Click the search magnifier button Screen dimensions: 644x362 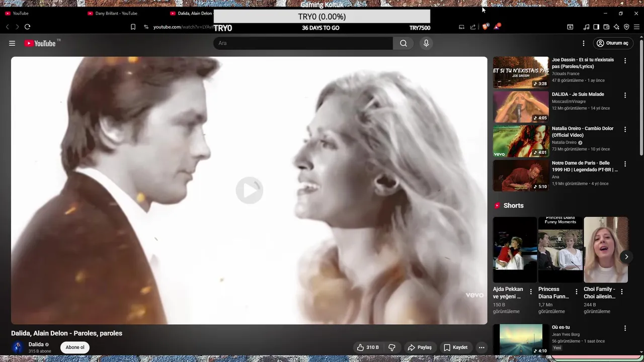point(404,43)
